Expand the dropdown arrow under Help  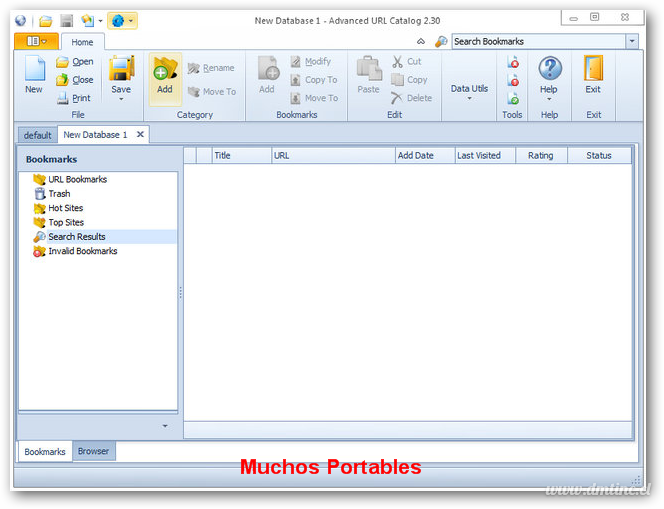click(549, 99)
